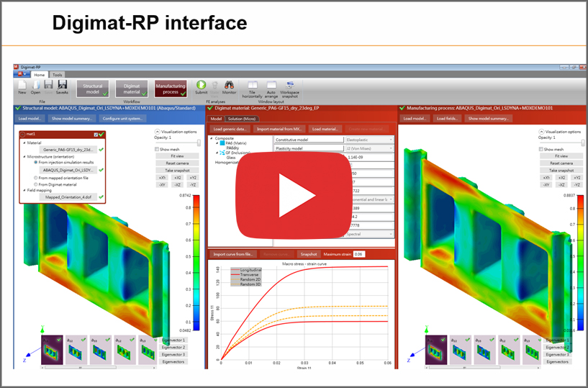The width and height of the screenshot is (588, 388).
Task: Select From Digimat material option
Action: (36, 184)
